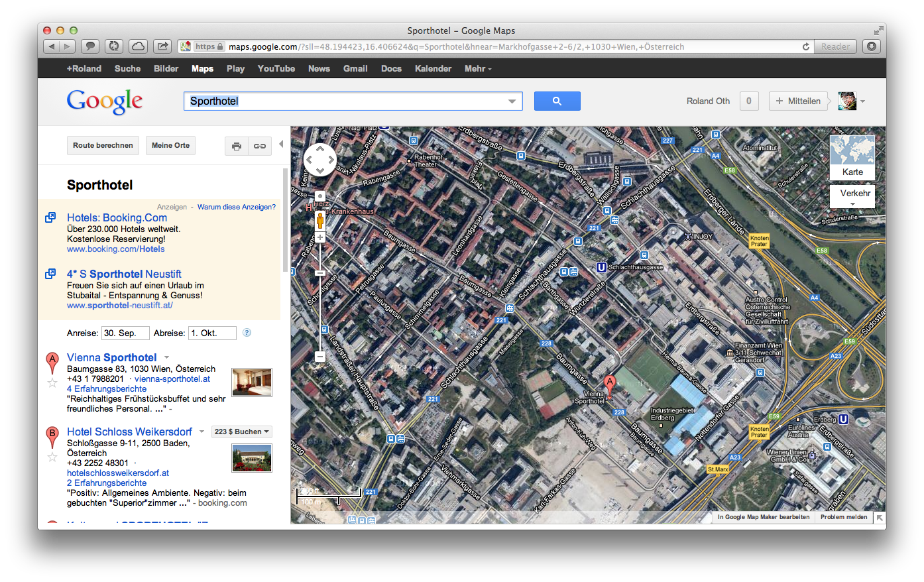Open Problem melden link
This screenshot has width=924, height=582.
point(844,517)
